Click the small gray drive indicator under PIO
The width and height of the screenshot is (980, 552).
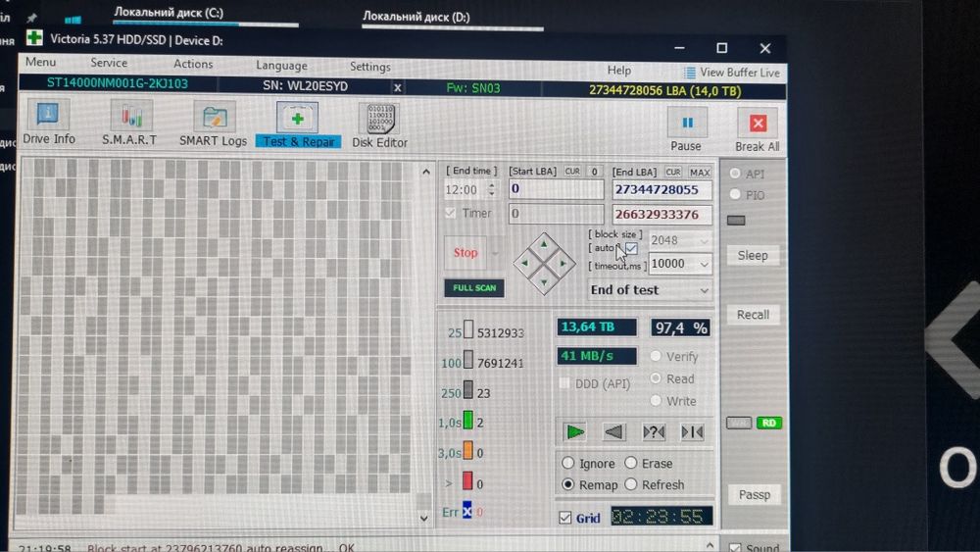736,220
